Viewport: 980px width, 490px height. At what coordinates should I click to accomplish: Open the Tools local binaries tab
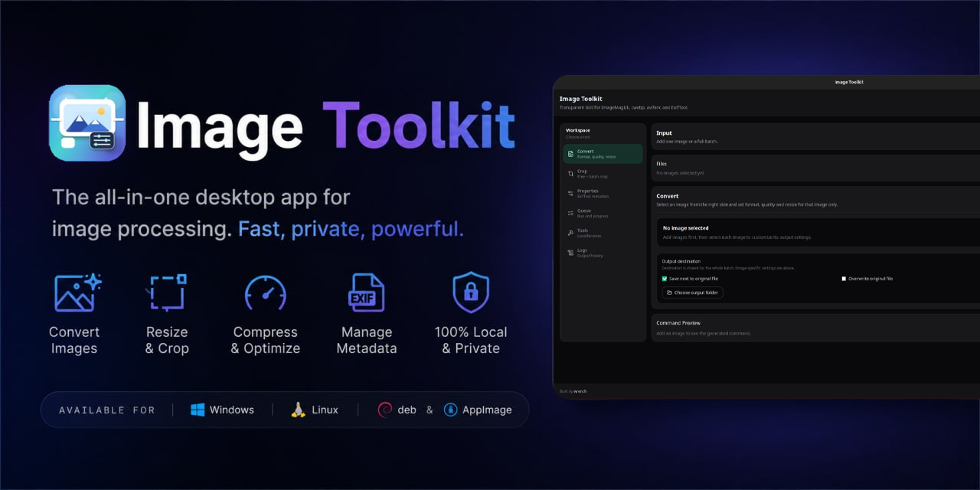(603, 233)
